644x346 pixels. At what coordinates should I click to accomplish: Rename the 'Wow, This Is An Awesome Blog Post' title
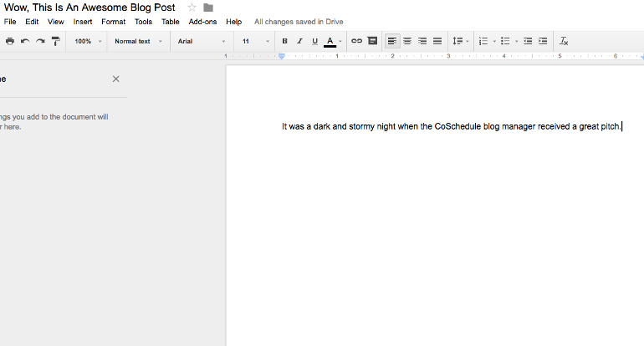pos(89,8)
